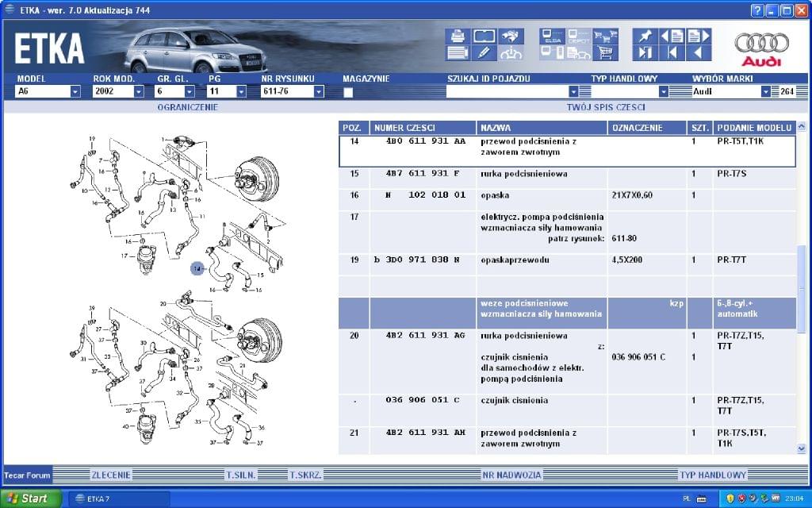Image resolution: width=812 pixels, height=508 pixels.
Task: Open the lined list sheet icon
Action: pos(458,52)
